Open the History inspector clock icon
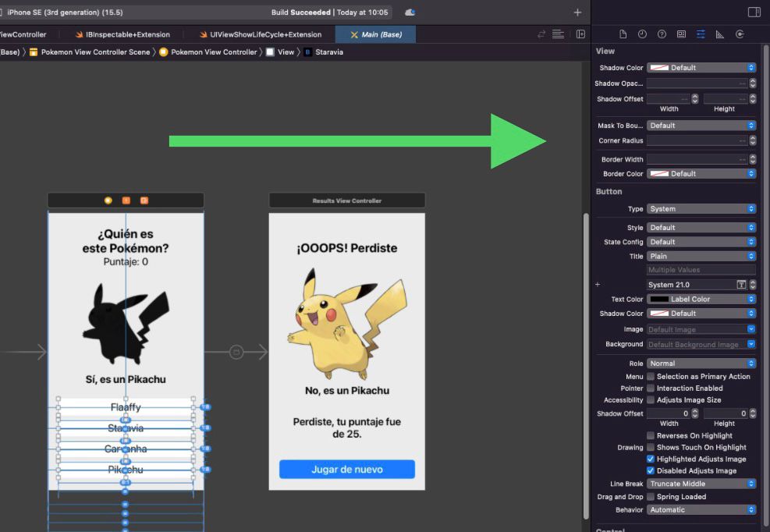 point(642,34)
